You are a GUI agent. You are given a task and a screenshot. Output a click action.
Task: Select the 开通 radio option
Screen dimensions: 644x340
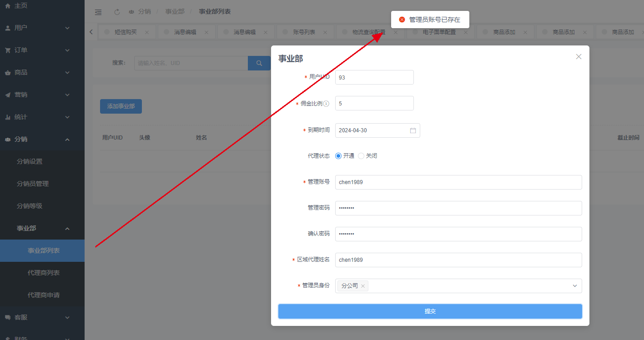(x=338, y=156)
